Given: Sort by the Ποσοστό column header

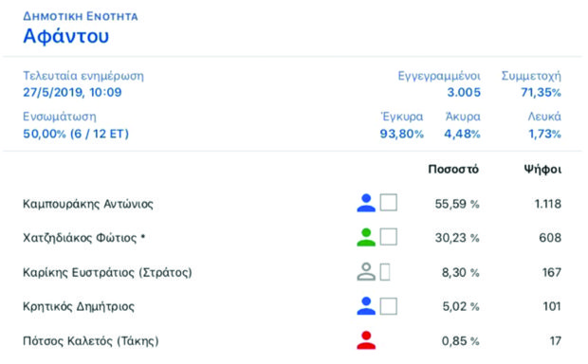Looking at the screenshot, I should pyautogui.click(x=453, y=170).
